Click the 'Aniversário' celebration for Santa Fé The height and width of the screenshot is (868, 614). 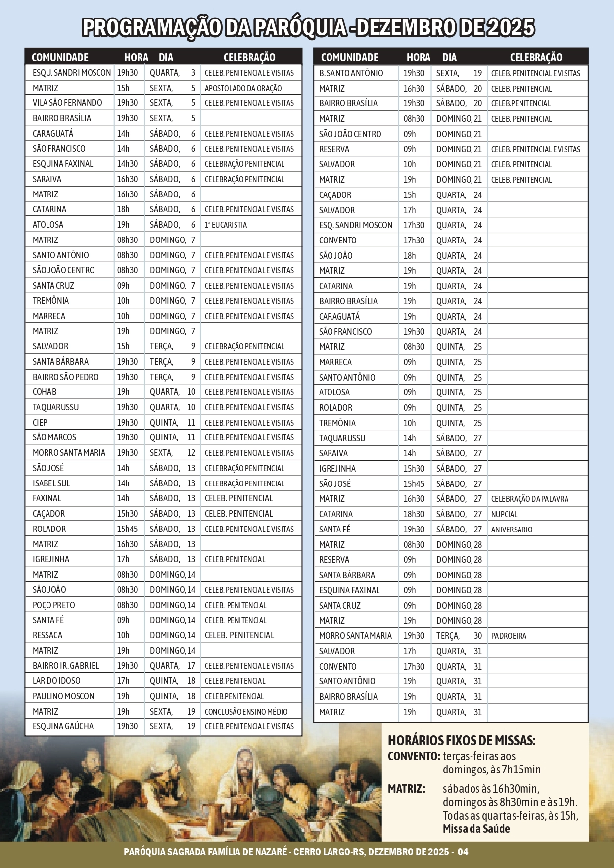(x=512, y=530)
